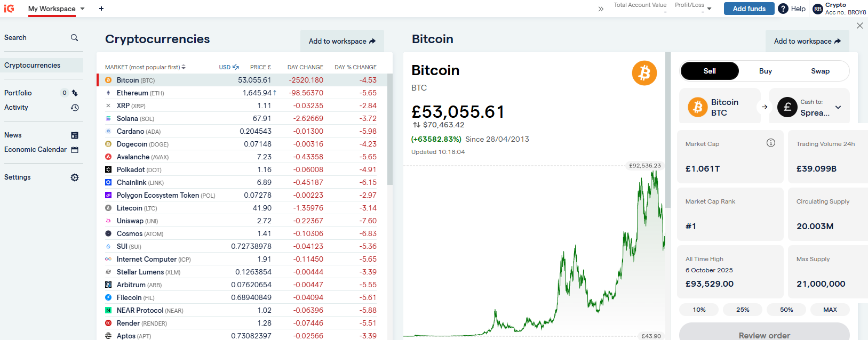Click the Bitcoin coin icon in list

[x=108, y=80]
